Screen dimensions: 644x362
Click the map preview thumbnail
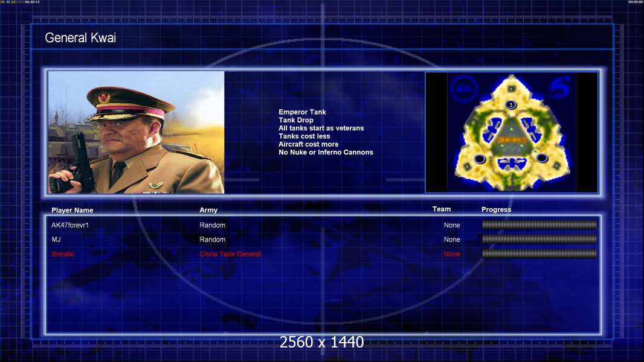pyautogui.click(x=511, y=132)
